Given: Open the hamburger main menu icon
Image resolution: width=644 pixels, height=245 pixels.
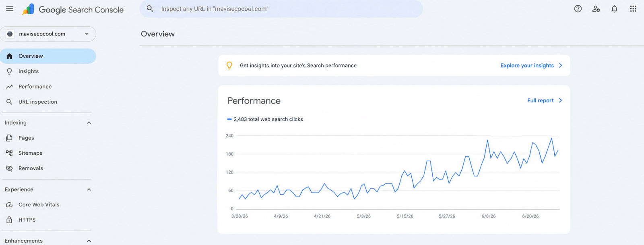Looking at the screenshot, I should 10,9.
